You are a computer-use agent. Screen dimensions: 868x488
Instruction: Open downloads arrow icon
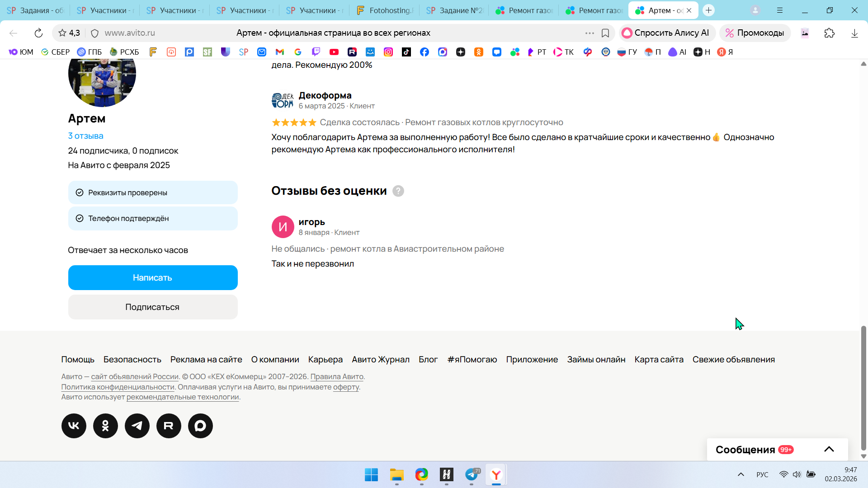coord(854,33)
